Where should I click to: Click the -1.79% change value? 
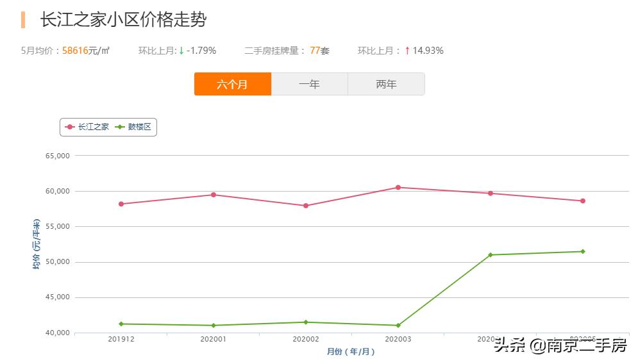[x=201, y=51]
